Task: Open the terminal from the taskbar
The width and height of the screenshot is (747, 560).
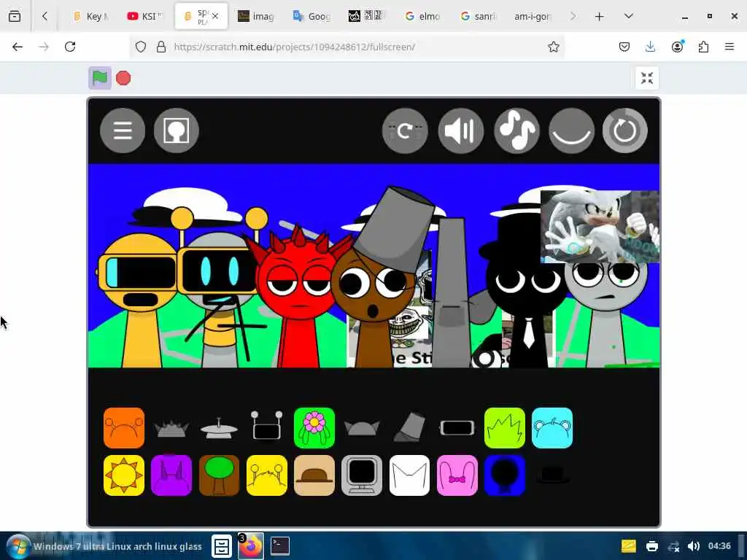Action: [280, 545]
